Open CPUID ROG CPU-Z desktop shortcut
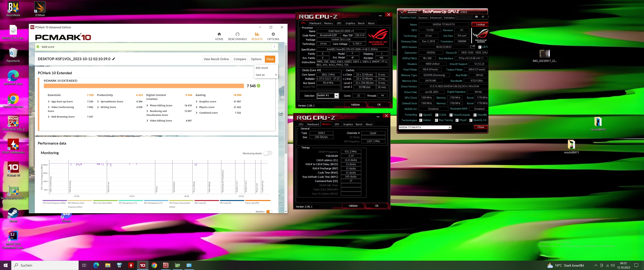The width and height of the screenshot is (644, 270). [x=13, y=124]
